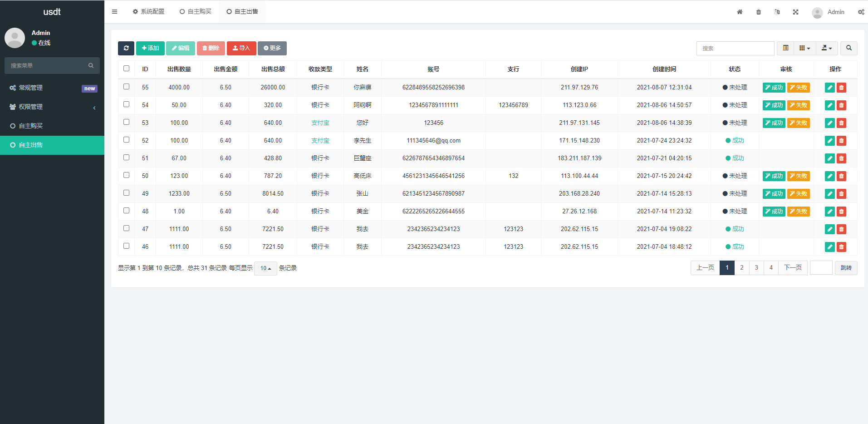Open the columns visibility dropdown
The image size is (868, 424).
pyautogui.click(x=804, y=48)
